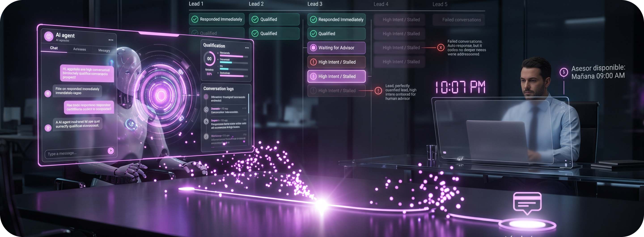Click the Failed conversations status in Lead 5
Screen dimensions: 644x237
click(x=459, y=20)
